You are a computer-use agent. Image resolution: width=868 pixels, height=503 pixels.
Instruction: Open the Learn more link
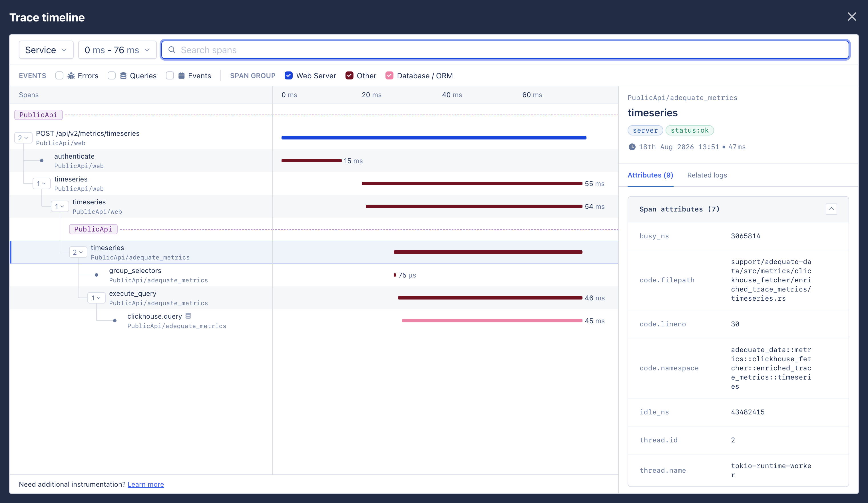146,484
